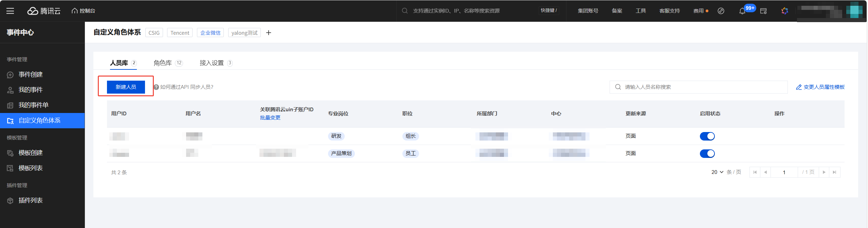Click the 用户ID column header
The image size is (868, 228).
[x=119, y=114]
